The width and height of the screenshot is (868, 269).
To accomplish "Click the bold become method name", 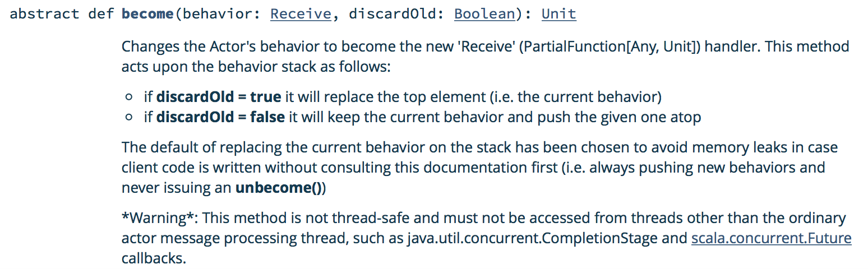I will tap(147, 14).
